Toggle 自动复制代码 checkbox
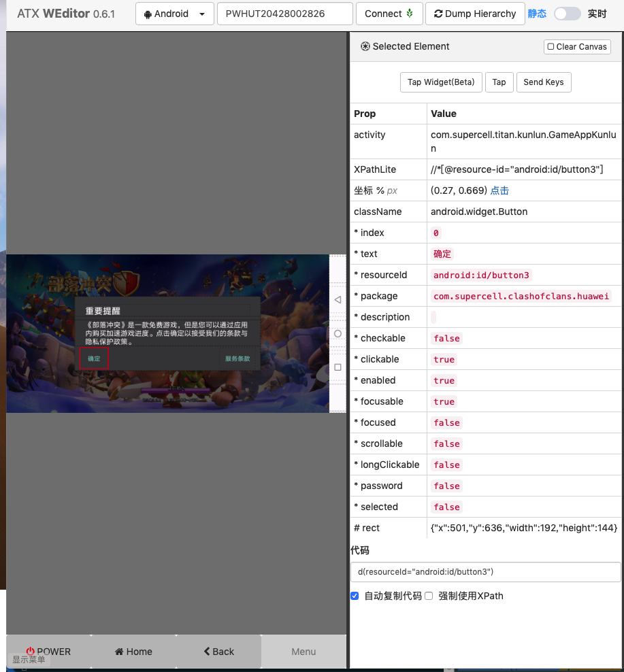Screen dimensions: 624x672 [355, 596]
